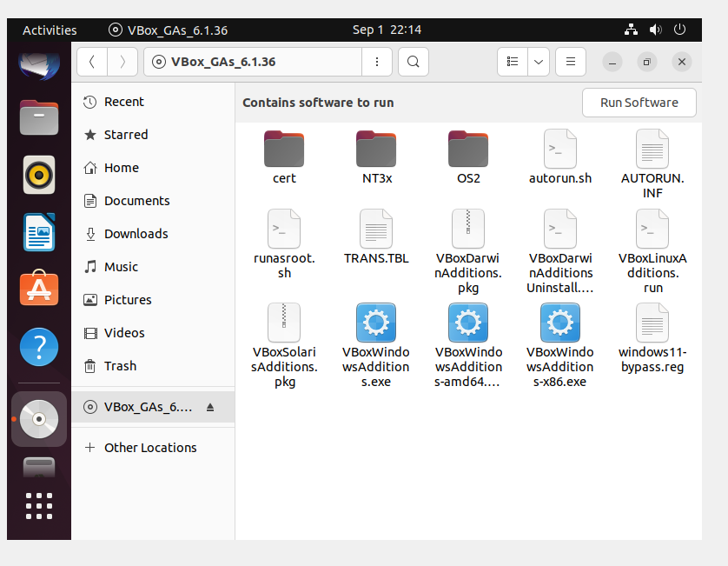Select the runasroot.sh script

point(284,244)
